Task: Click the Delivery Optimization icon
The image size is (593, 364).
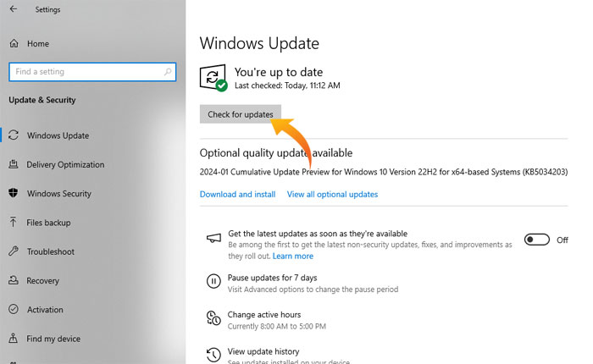Action: point(14,164)
